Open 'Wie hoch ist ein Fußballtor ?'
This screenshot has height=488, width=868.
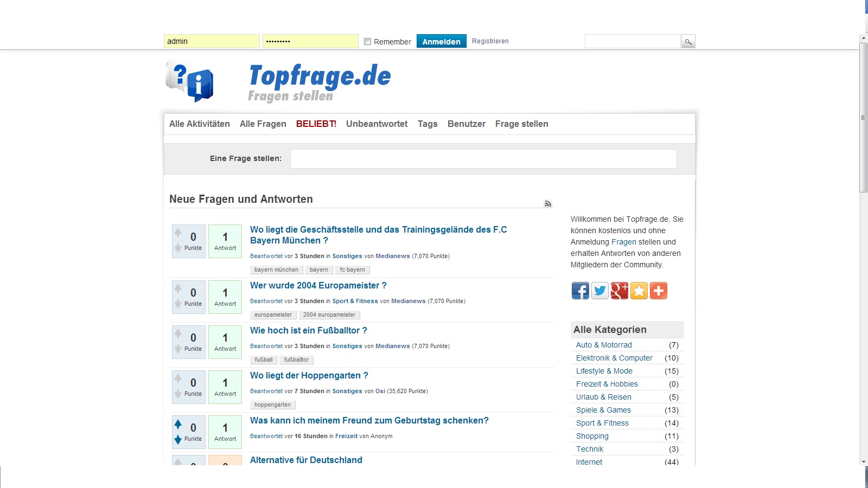(309, 330)
